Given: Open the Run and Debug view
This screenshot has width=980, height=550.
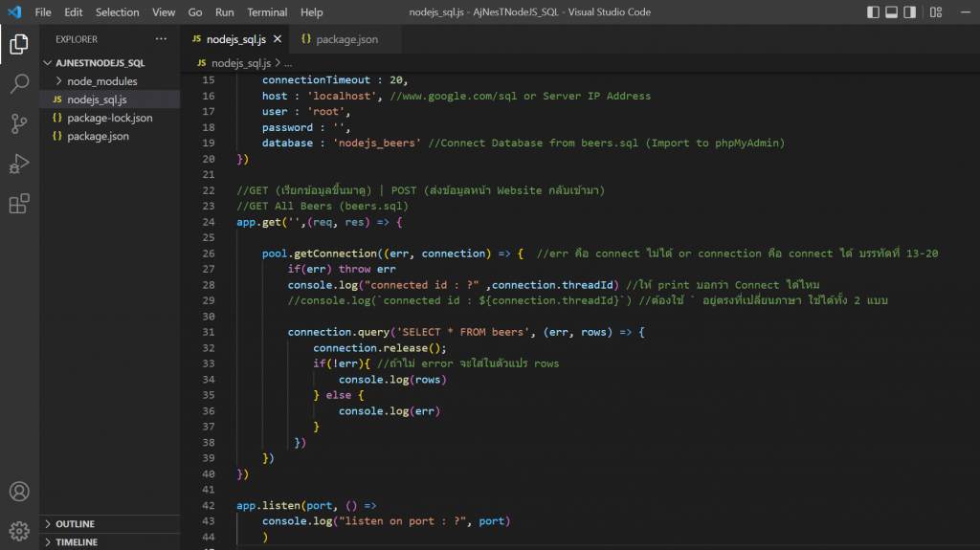Looking at the screenshot, I should 19,164.
